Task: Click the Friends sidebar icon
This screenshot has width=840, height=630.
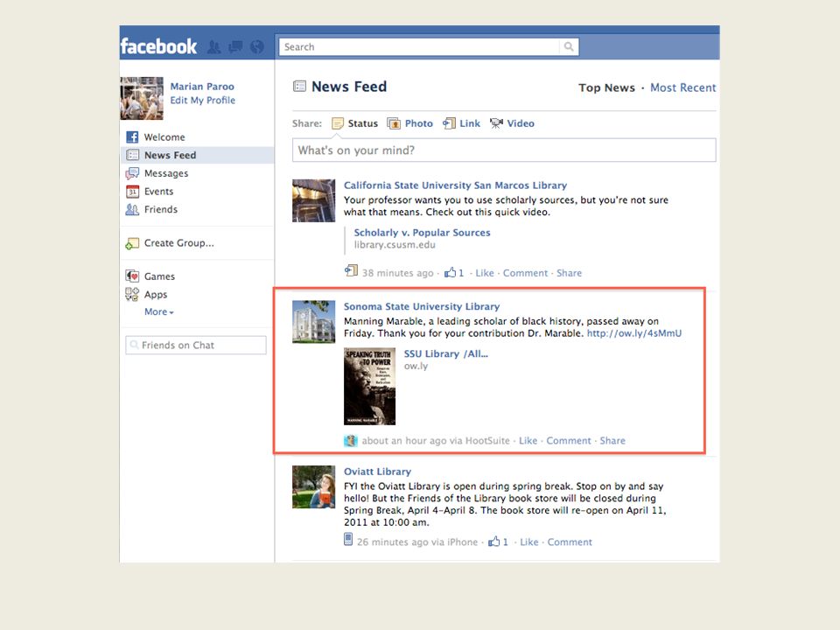Action: click(x=132, y=209)
